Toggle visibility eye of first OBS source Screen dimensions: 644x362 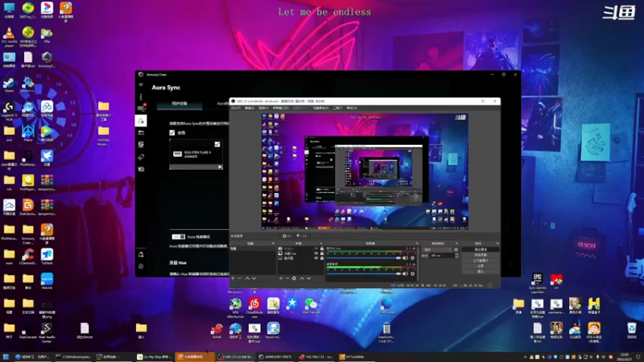coord(316,249)
